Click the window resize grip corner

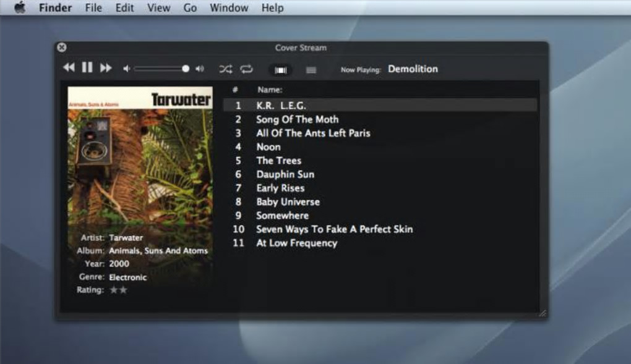[543, 313]
